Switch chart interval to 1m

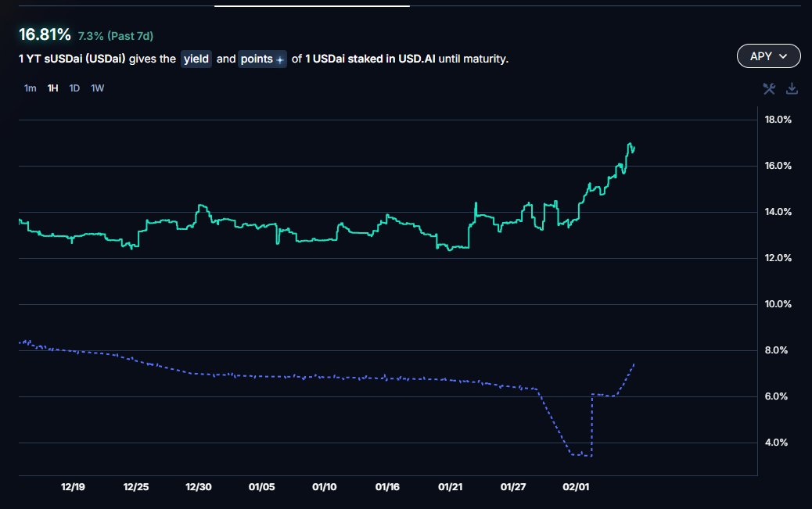pyautogui.click(x=30, y=88)
